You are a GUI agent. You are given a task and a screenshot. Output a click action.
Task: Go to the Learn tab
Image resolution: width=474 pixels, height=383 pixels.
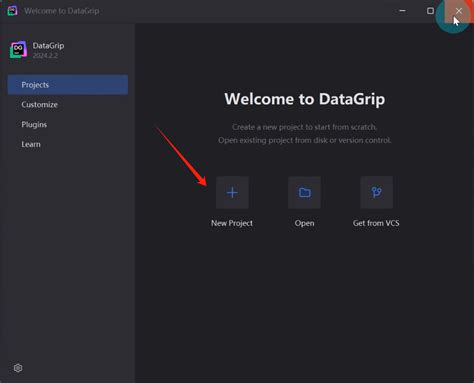pyautogui.click(x=68, y=144)
